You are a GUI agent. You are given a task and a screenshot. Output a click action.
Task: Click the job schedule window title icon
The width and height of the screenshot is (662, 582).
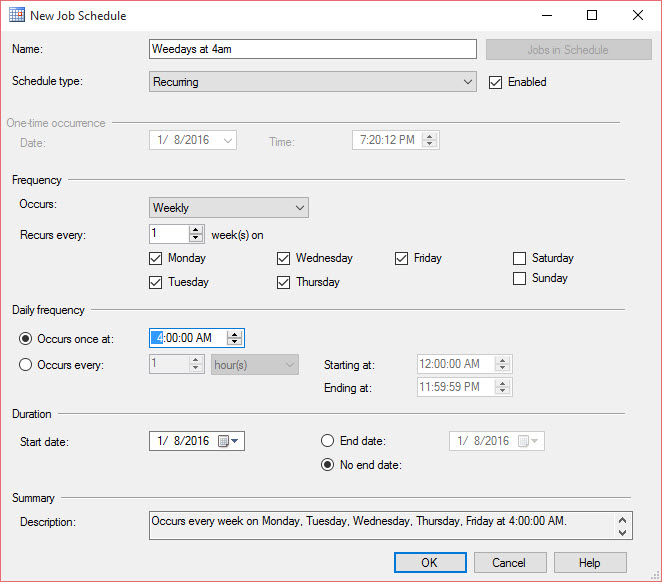(x=17, y=16)
